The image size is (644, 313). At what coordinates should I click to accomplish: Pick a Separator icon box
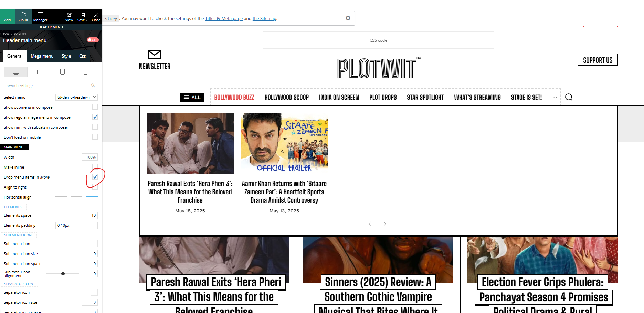coord(94,292)
